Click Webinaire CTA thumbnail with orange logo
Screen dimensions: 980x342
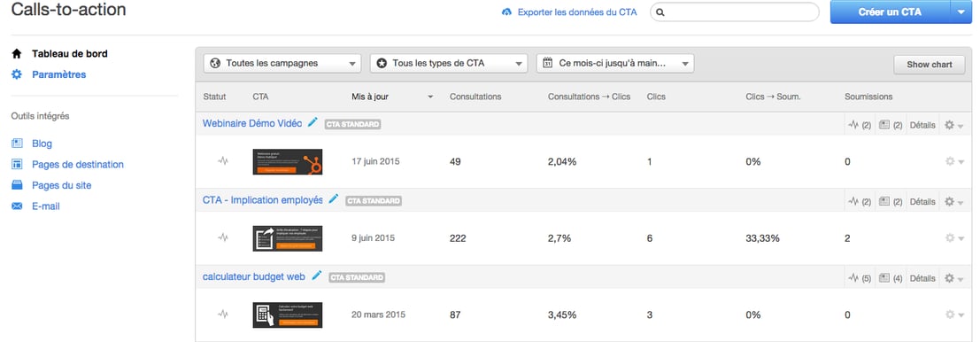(288, 161)
